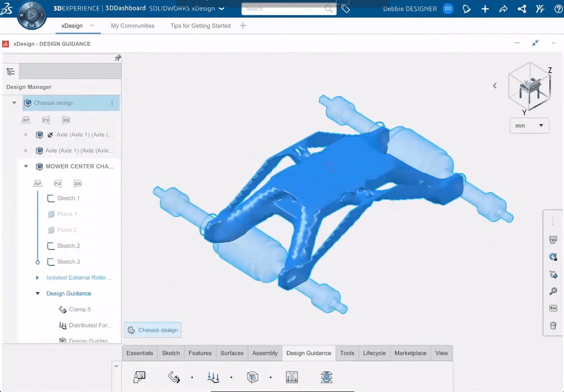Open the Design Guidance check tool

pos(138,377)
